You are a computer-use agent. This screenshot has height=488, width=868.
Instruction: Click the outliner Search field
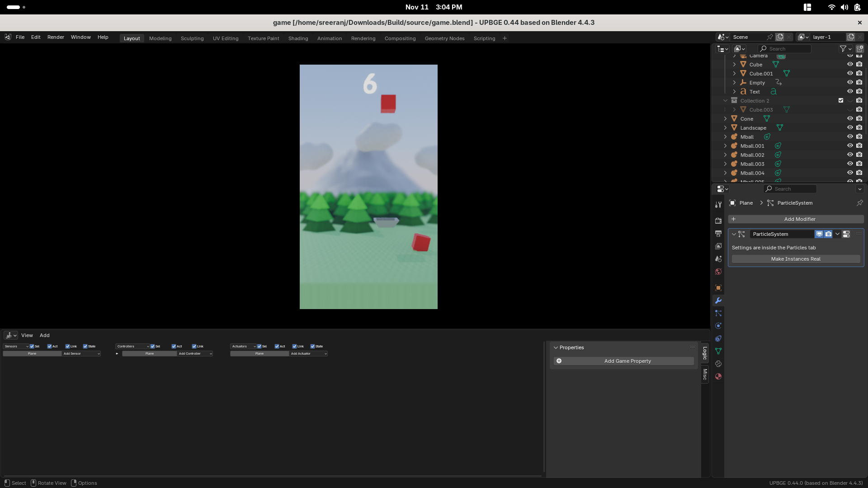(787, 49)
